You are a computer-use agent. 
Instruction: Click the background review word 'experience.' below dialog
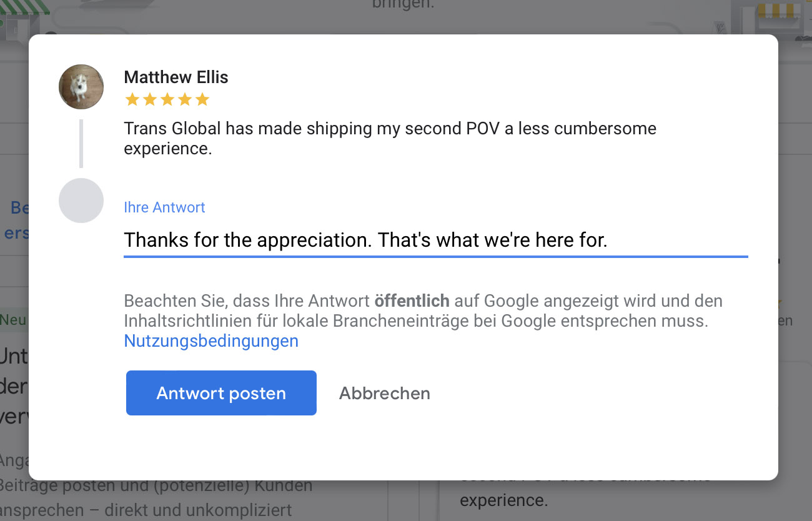click(x=503, y=500)
